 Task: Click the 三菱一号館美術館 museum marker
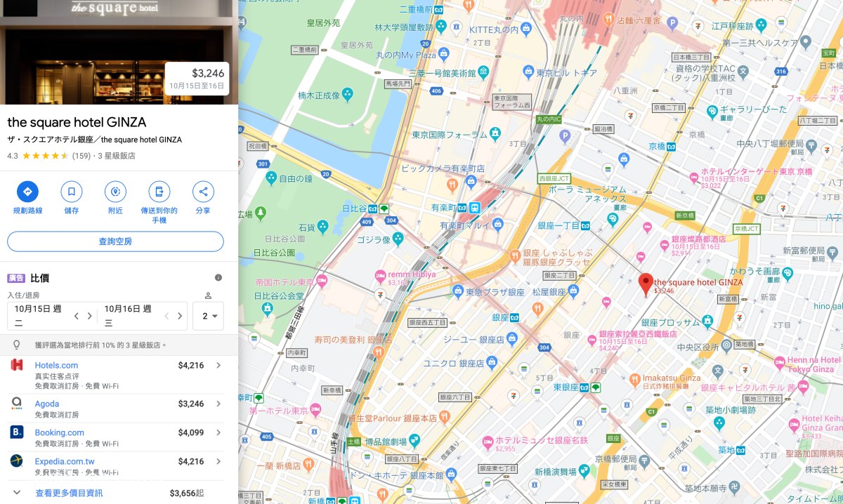point(484,72)
